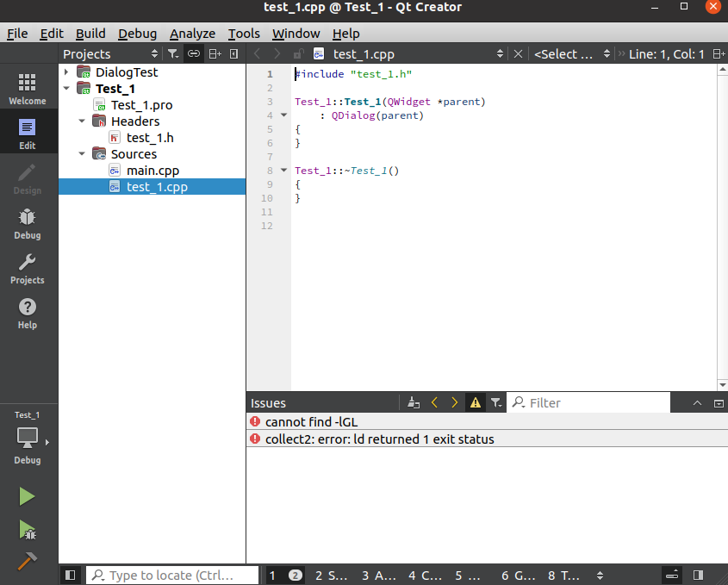Toggle warnings visibility in the Issues panel

click(x=475, y=402)
